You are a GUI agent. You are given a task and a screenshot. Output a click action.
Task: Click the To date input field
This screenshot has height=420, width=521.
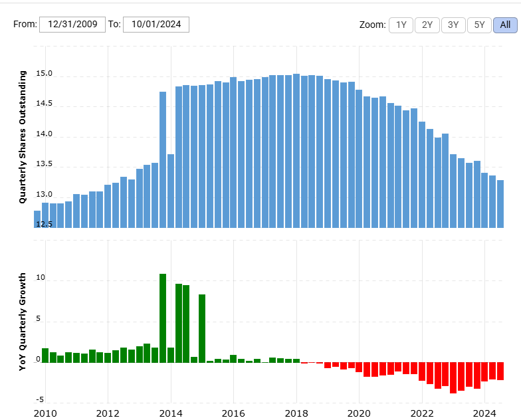coord(156,25)
